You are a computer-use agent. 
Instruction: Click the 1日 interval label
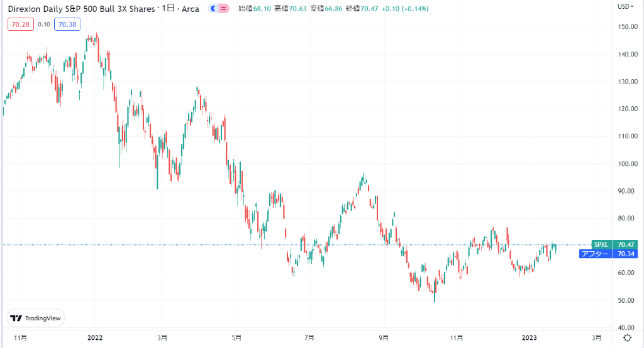[x=168, y=9]
